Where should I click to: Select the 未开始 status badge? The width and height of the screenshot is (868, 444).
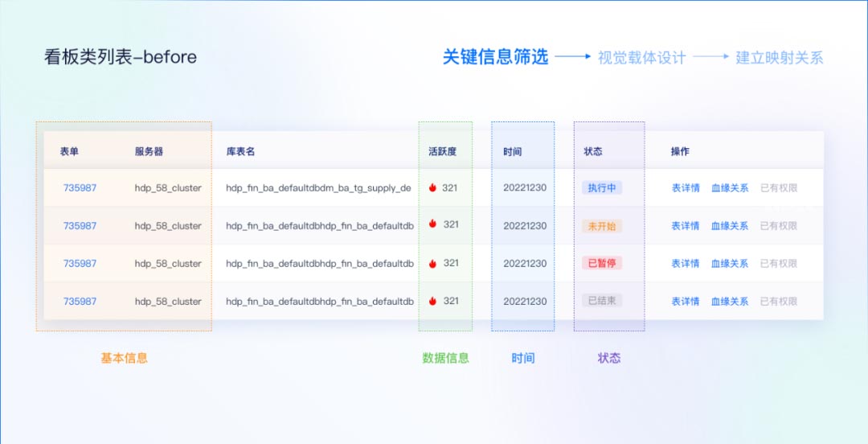coord(602,225)
